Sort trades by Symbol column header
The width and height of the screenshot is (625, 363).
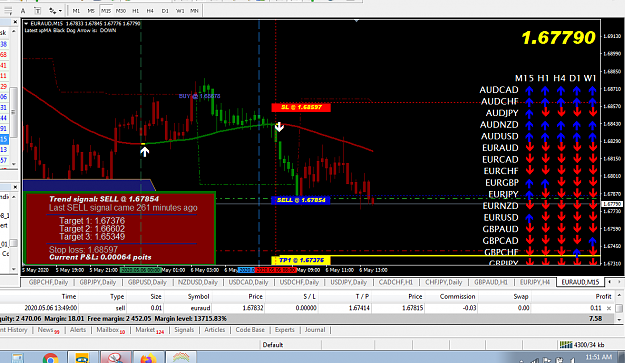tap(198, 296)
